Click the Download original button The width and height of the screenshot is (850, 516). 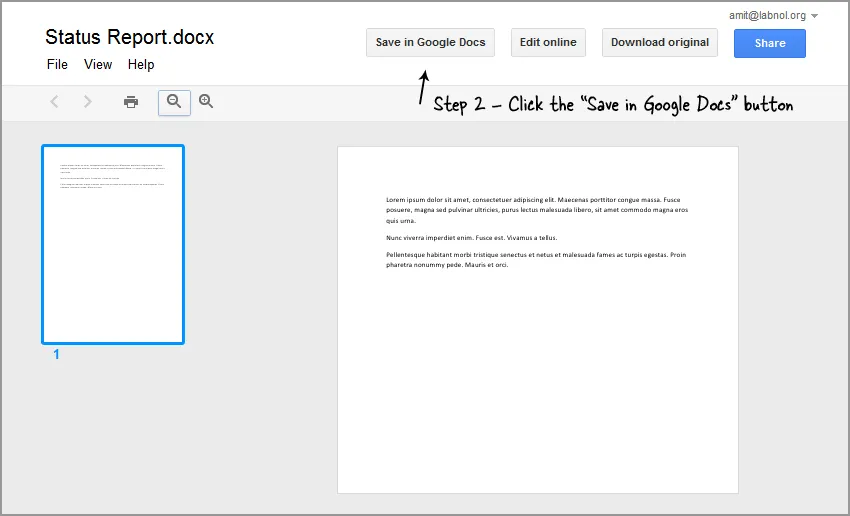pos(659,43)
